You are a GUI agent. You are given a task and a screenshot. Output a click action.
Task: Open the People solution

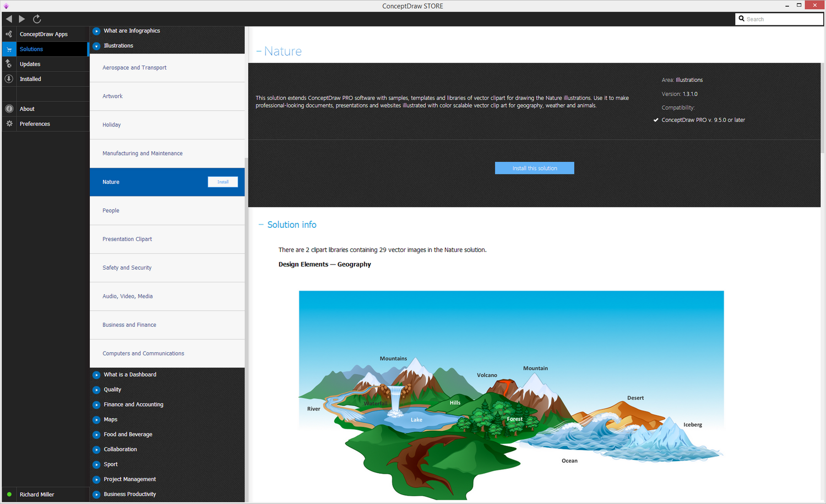click(167, 211)
